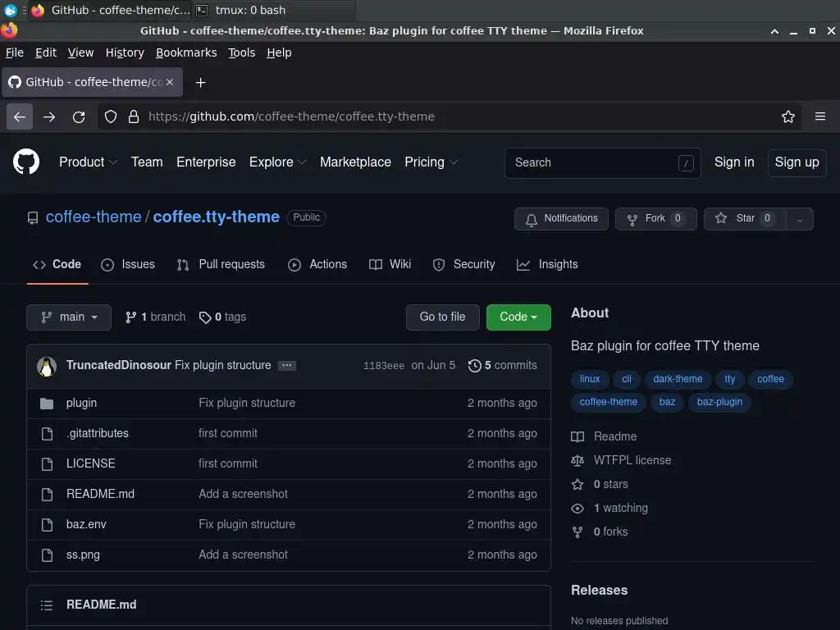Screen dimensions: 840x630
Task: Open the main branch selector dropdown
Action: tap(69, 317)
